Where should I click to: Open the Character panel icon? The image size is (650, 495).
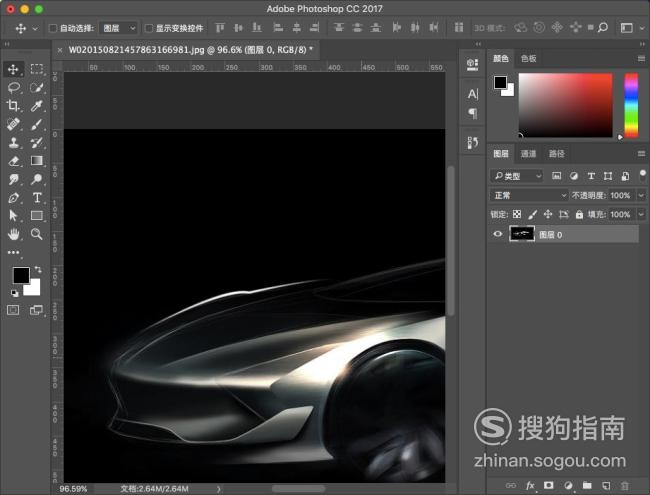473,94
